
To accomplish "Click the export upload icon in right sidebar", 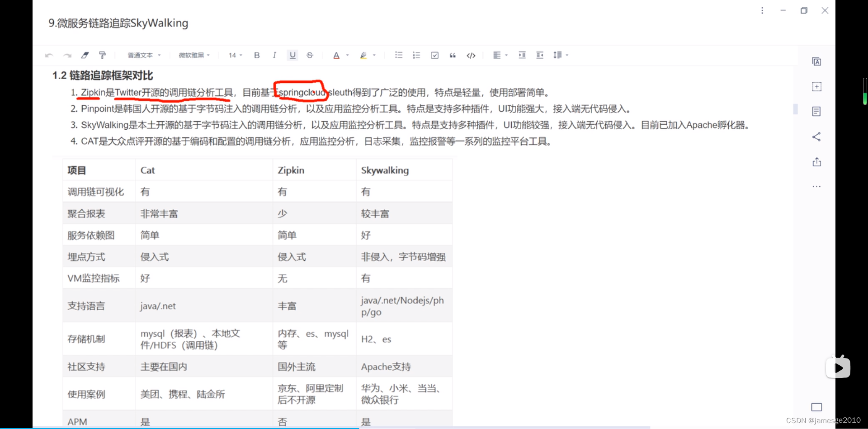I will 816,162.
